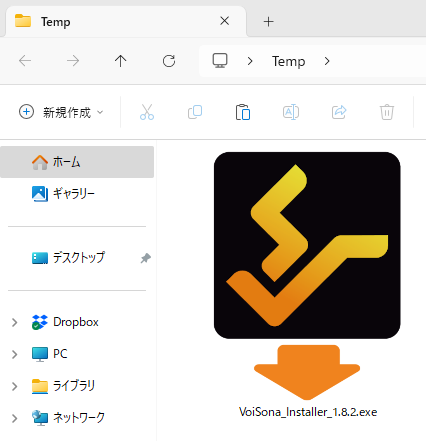Switch to the Temp tab

click(x=126, y=22)
